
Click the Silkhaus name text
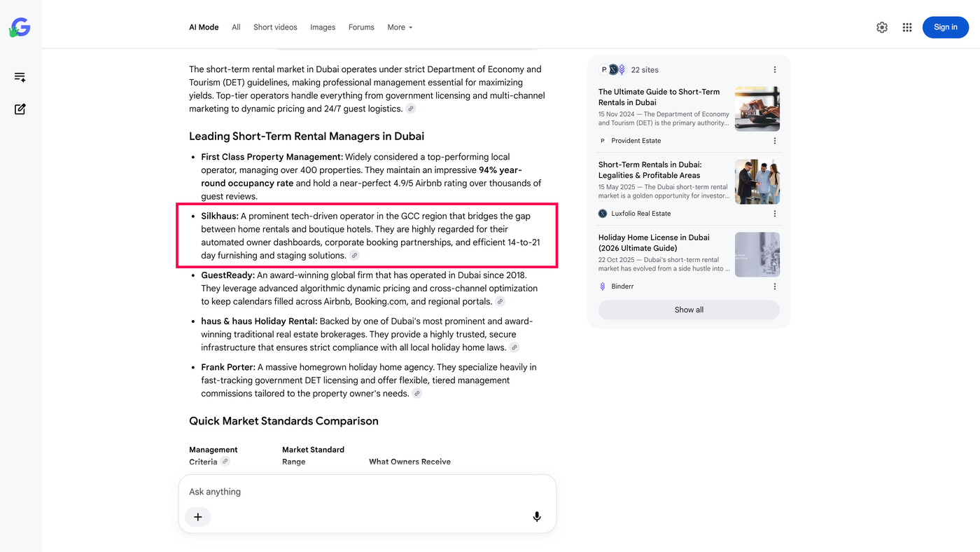coord(220,216)
